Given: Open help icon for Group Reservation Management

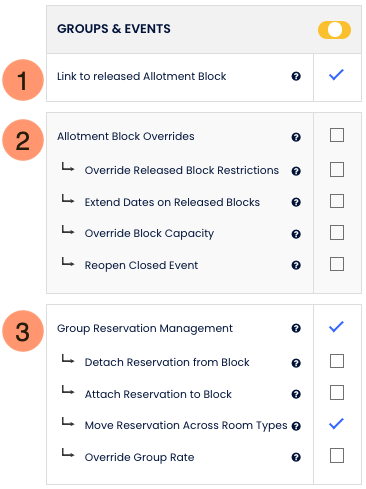Looking at the screenshot, I should coord(296,328).
